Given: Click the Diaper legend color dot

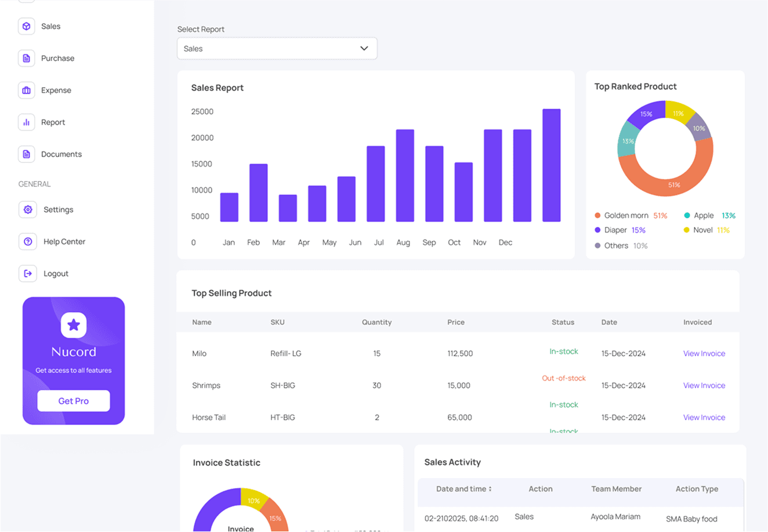Looking at the screenshot, I should (597, 230).
